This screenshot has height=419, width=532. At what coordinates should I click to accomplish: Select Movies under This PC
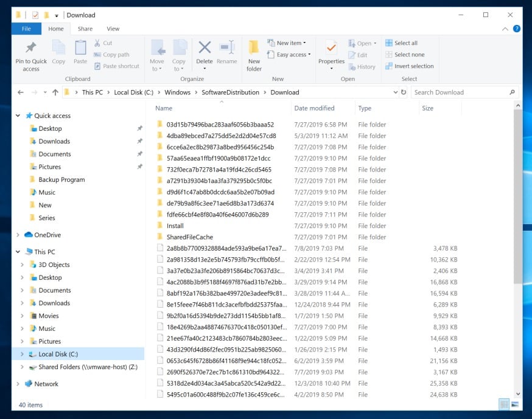coord(49,316)
